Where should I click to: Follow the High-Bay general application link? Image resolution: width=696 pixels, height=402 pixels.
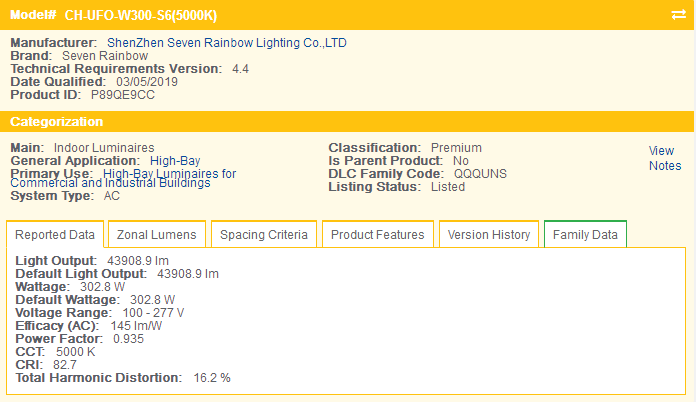click(176, 160)
